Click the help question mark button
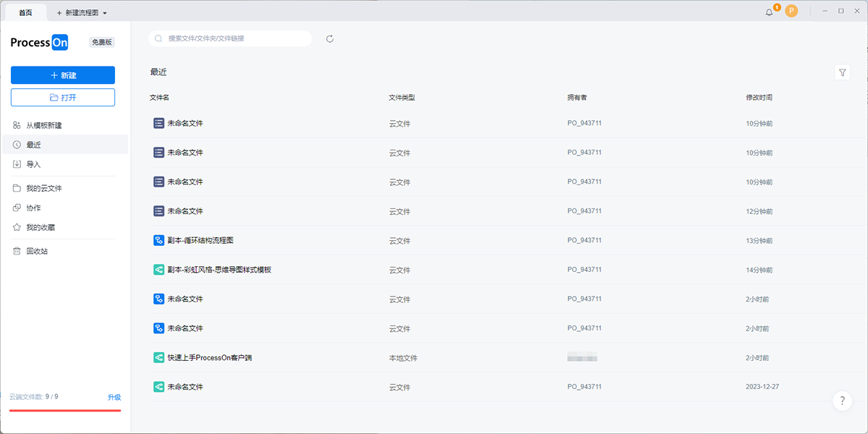The width and height of the screenshot is (868, 434). tap(842, 401)
